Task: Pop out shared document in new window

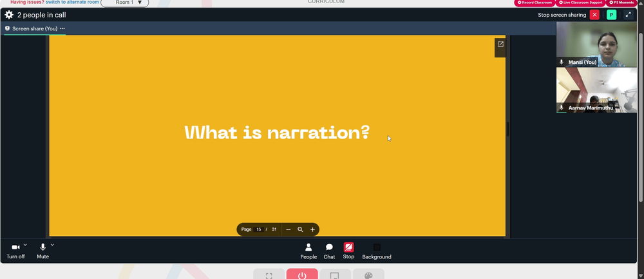Action: pyautogui.click(x=500, y=44)
